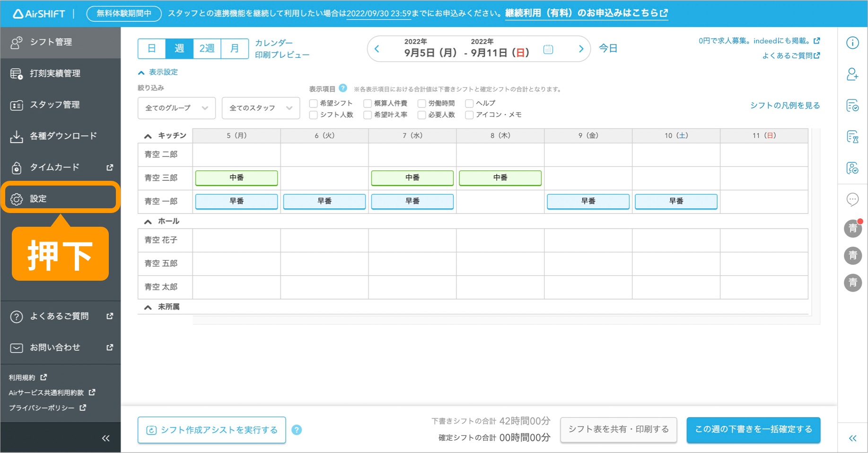Select 打刻実績管理 in the left menu

coord(54,73)
